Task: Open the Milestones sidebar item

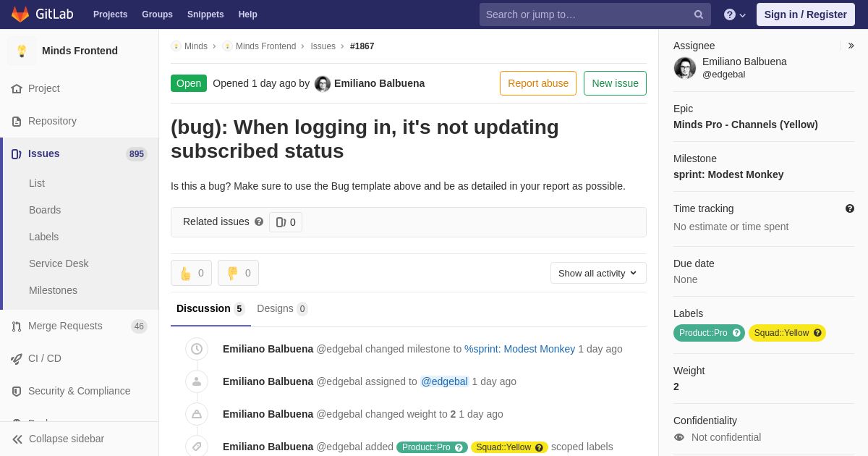Action: point(53,290)
